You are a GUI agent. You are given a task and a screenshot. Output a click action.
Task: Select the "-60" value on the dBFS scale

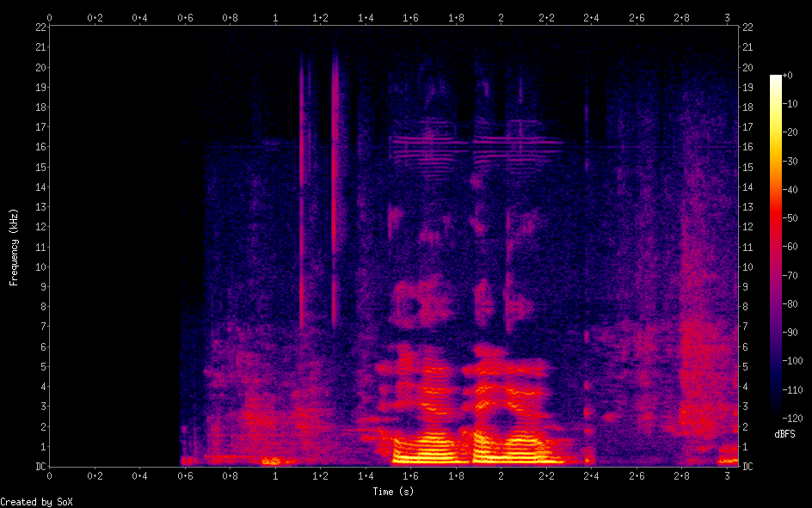coord(790,247)
